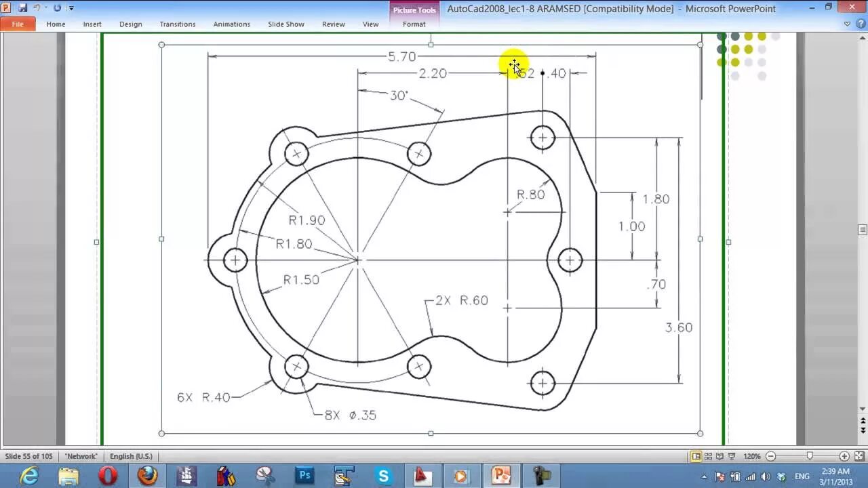The height and width of the screenshot is (488, 868).
Task: Open the Transitions ribbon tab
Action: point(178,24)
